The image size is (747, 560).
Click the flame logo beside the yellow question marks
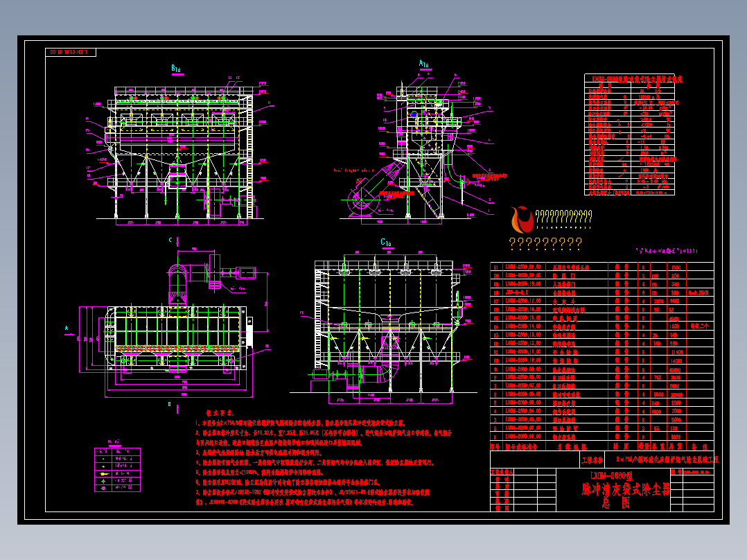(x=522, y=219)
